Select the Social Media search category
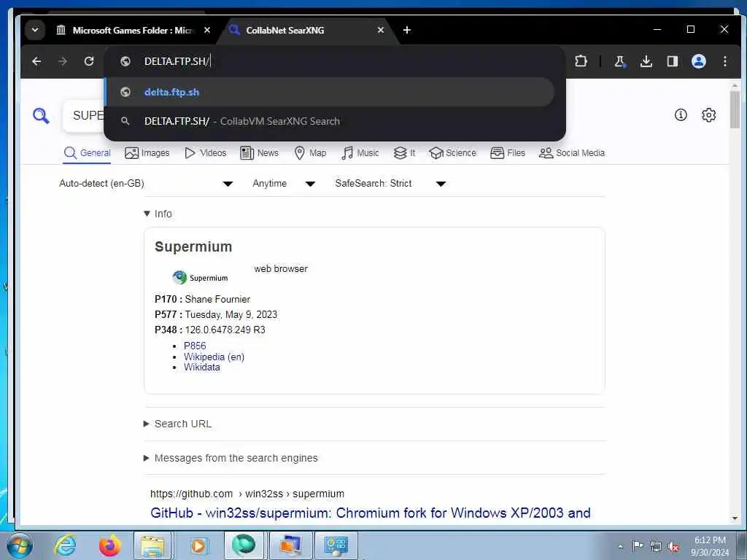This screenshot has width=747, height=560. point(572,153)
